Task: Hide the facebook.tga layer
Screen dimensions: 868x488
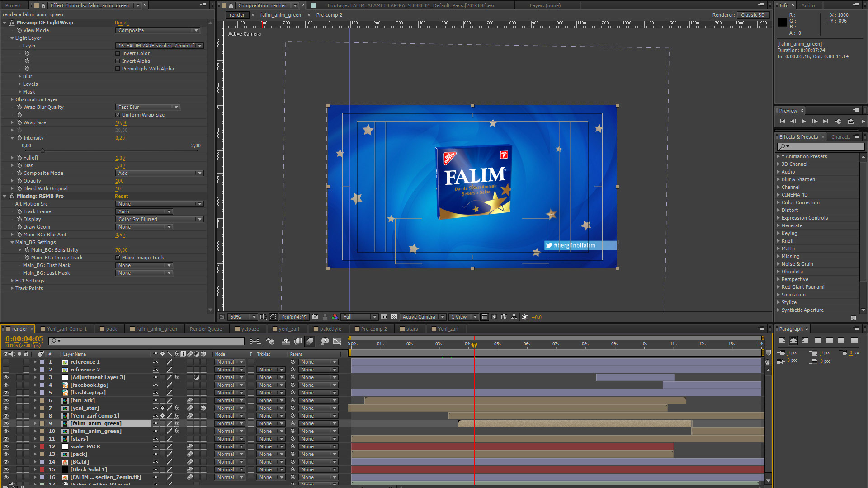Action: click(6, 385)
